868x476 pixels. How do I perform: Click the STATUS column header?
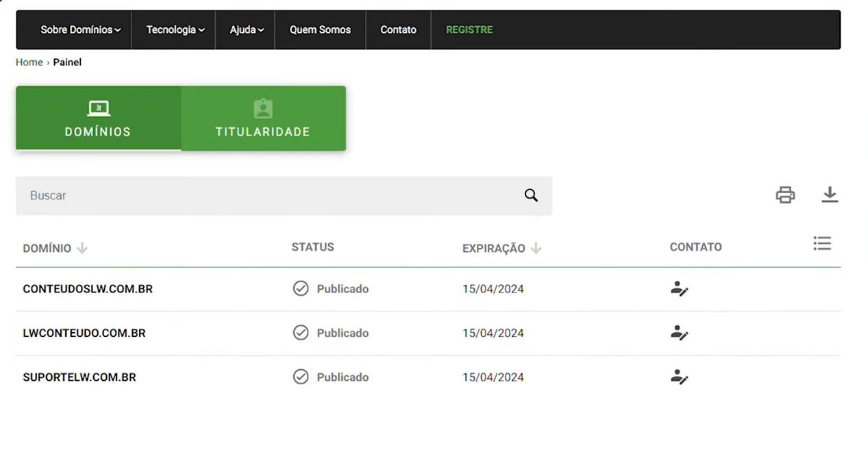pyautogui.click(x=312, y=247)
